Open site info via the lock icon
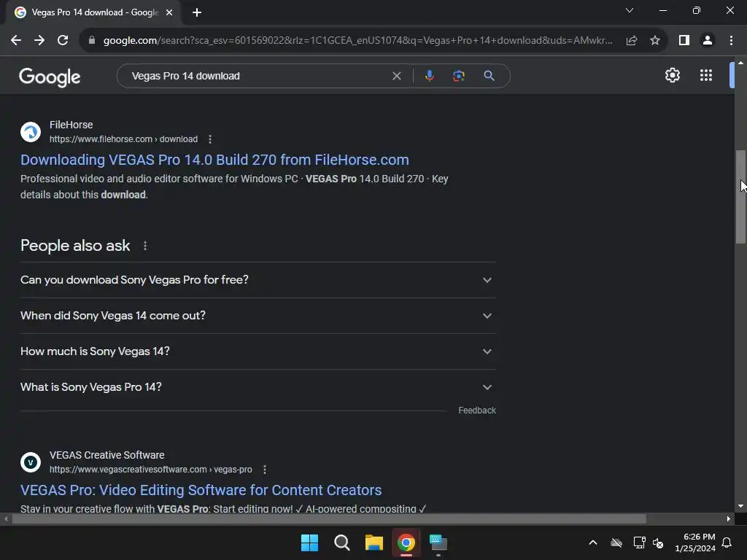 (x=92, y=41)
